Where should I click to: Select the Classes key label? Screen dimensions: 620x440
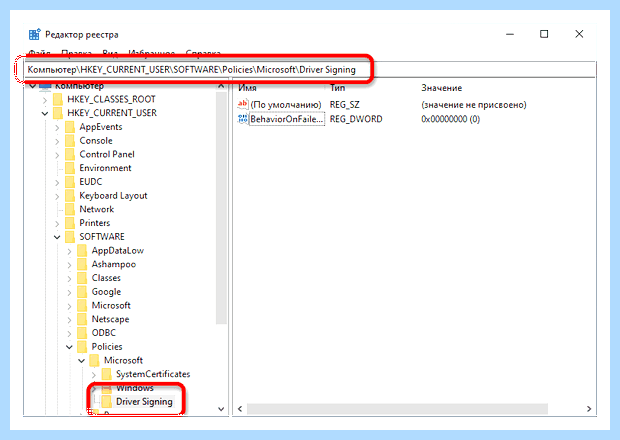[x=106, y=278]
